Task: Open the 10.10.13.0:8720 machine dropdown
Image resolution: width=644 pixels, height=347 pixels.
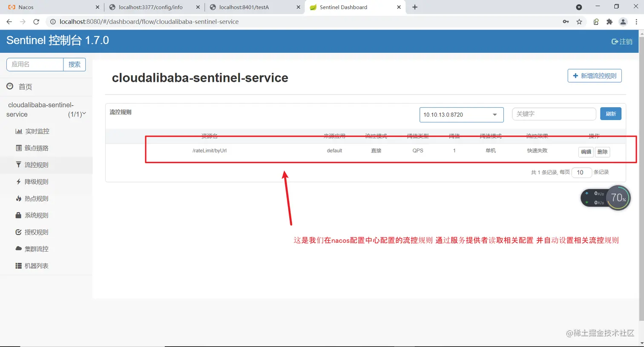Action: (462, 115)
